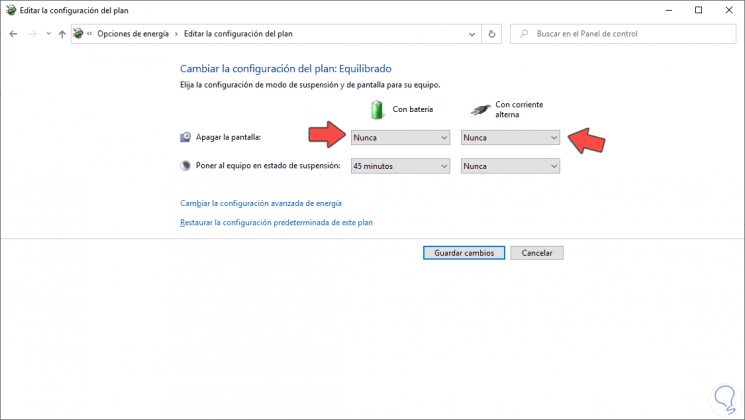Go up one level with up arrow
Screen dimensions: 745x420
(x=62, y=34)
